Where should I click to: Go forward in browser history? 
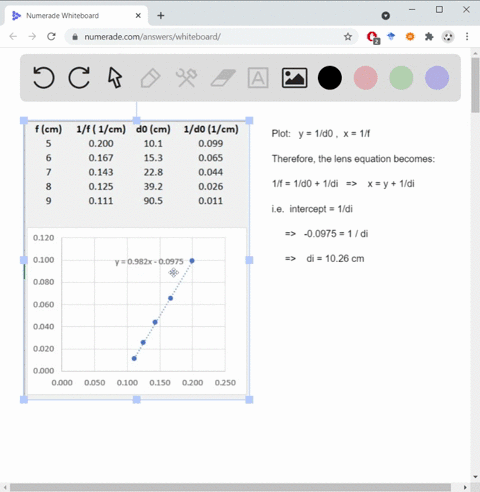(x=32, y=36)
